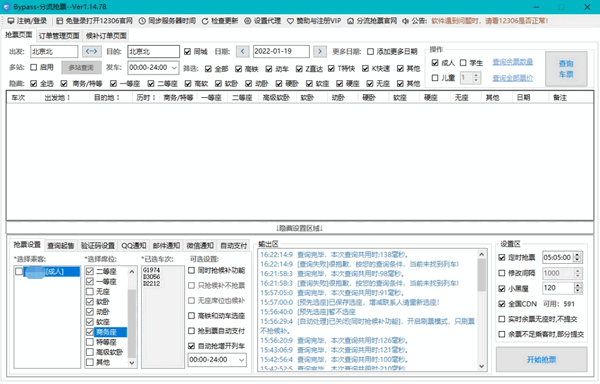Check for updates via 检查更新
The image size is (600, 384).
pos(220,21)
